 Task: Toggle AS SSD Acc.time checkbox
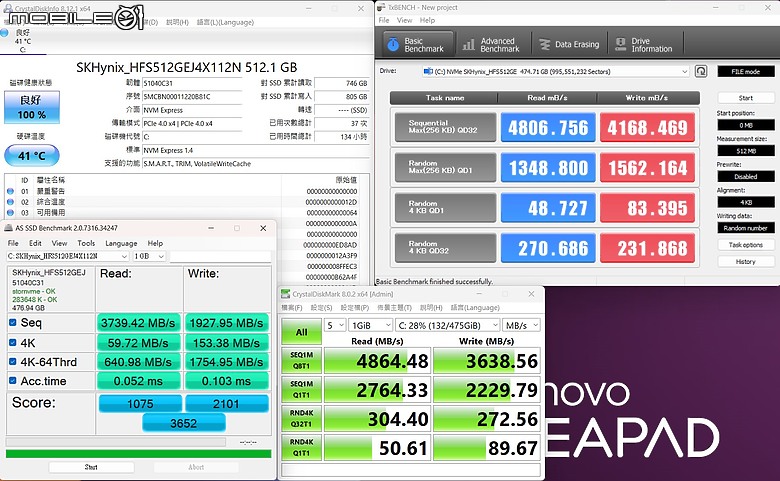pyautogui.click(x=13, y=381)
